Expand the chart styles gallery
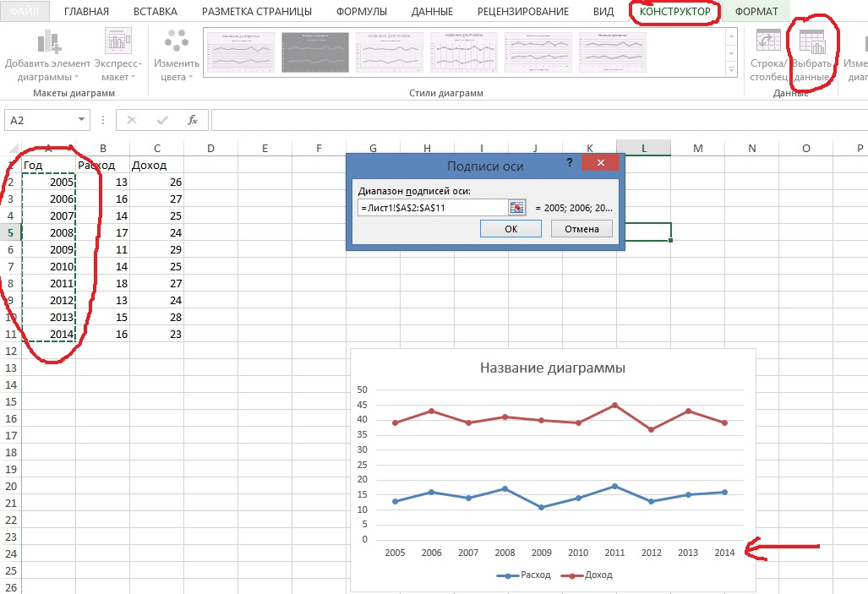Viewport: 868px width, 594px height. click(732, 70)
